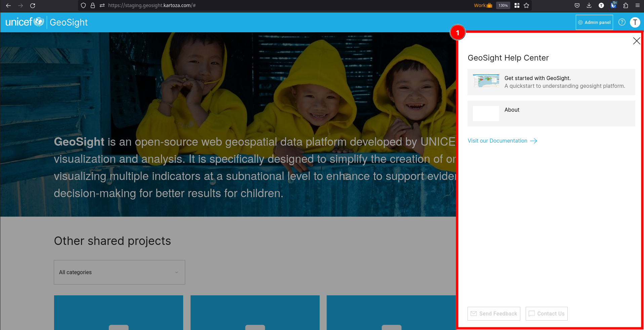Go back with the browser back arrow

tap(8, 5)
